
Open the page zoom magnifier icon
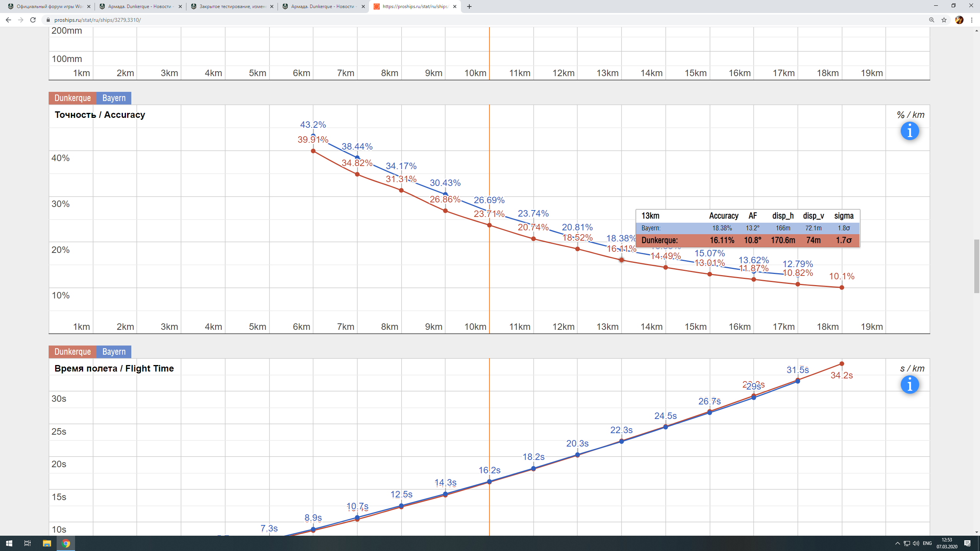click(931, 20)
